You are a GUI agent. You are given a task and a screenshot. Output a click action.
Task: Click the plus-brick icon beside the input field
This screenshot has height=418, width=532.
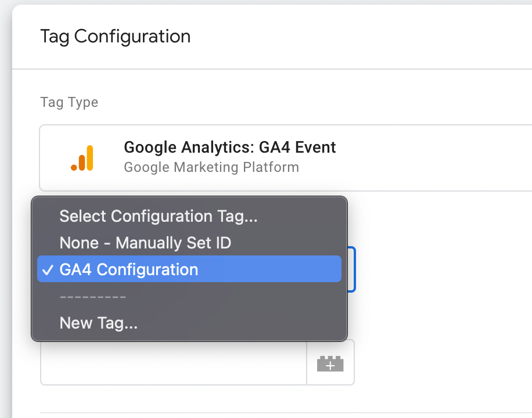point(330,362)
